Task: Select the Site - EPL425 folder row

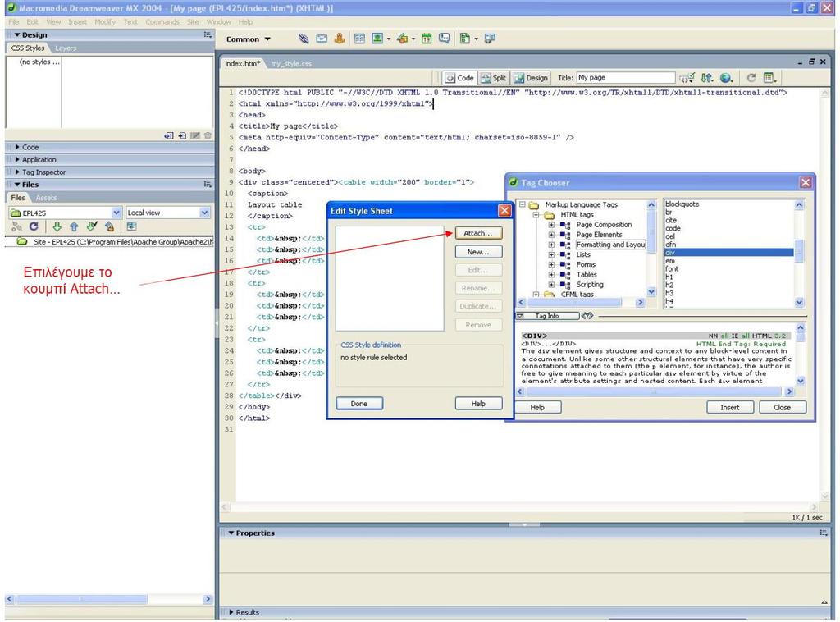Action: (x=109, y=242)
